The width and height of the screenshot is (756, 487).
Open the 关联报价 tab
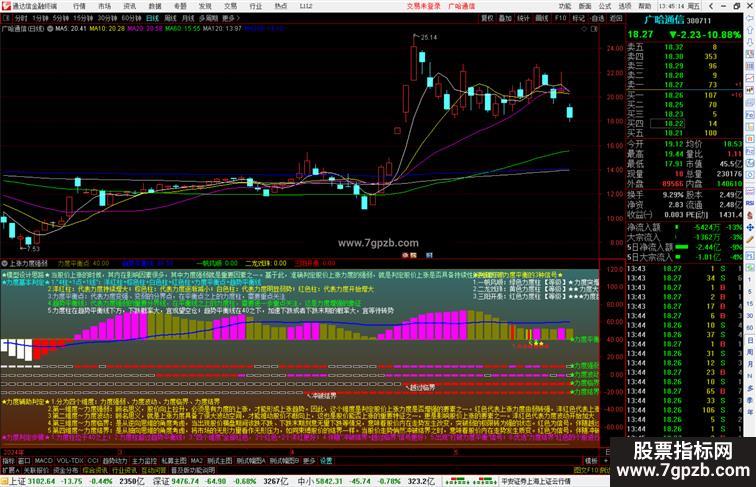tap(36, 470)
